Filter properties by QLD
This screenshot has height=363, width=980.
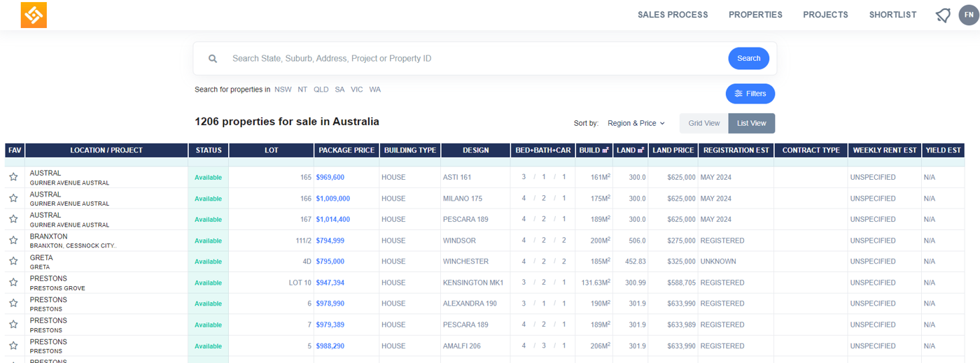321,90
